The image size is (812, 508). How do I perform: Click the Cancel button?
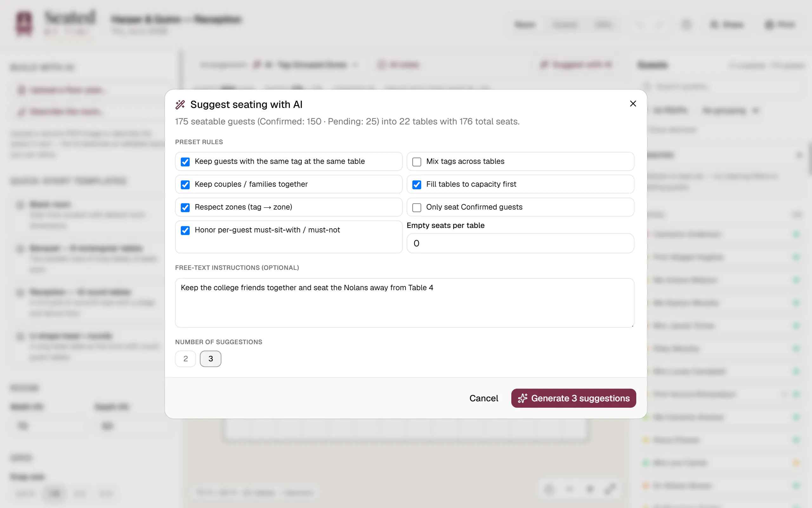click(x=483, y=398)
